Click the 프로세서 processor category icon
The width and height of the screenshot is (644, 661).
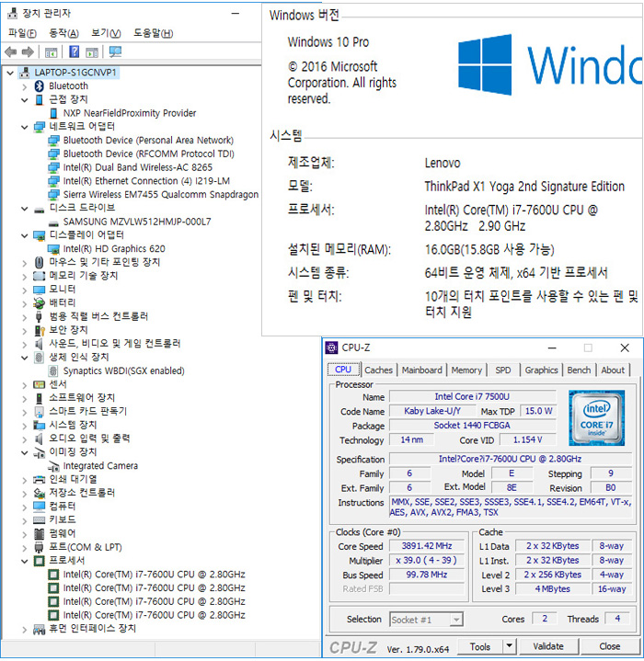click(x=40, y=561)
